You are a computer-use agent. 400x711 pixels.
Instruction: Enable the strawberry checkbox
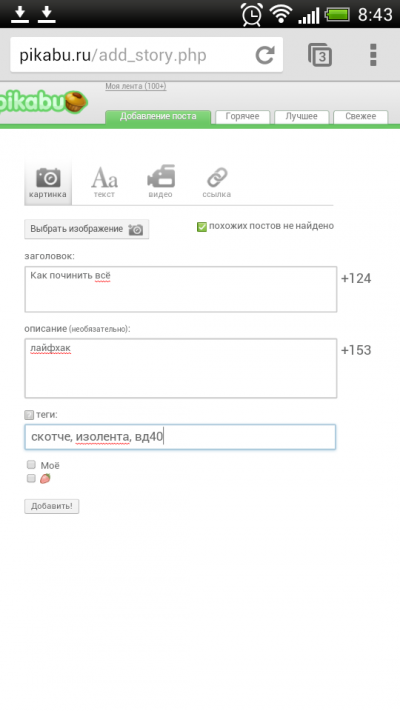tap(31, 478)
